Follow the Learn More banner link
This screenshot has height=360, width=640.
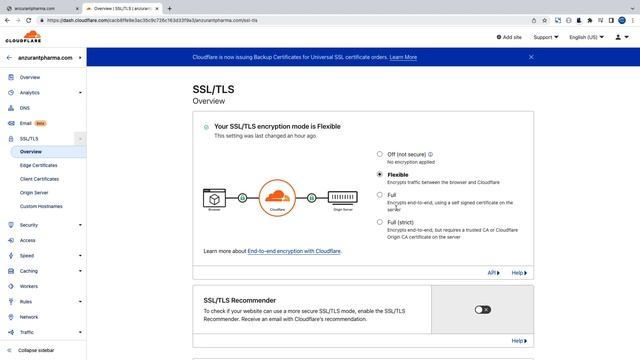(403, 57)
